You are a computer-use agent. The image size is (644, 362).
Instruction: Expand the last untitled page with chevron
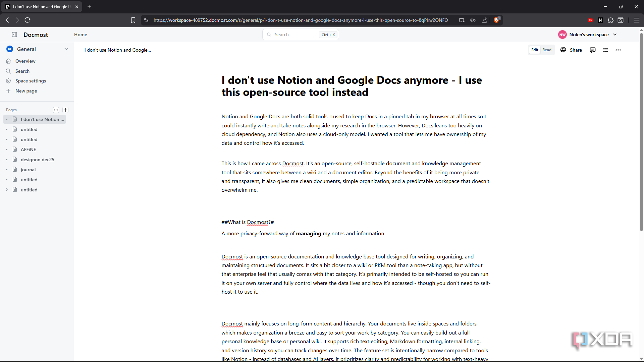pyautogui.click(x=7, y=190)
